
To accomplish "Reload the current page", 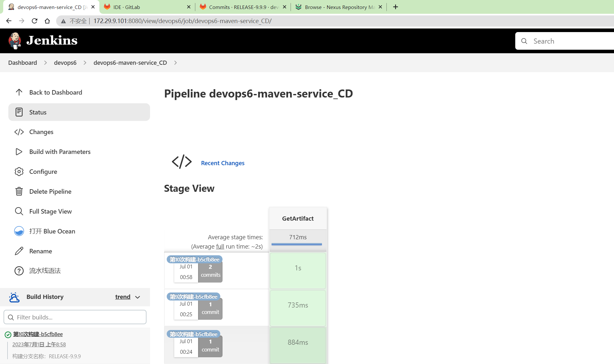I will [34, 21].
